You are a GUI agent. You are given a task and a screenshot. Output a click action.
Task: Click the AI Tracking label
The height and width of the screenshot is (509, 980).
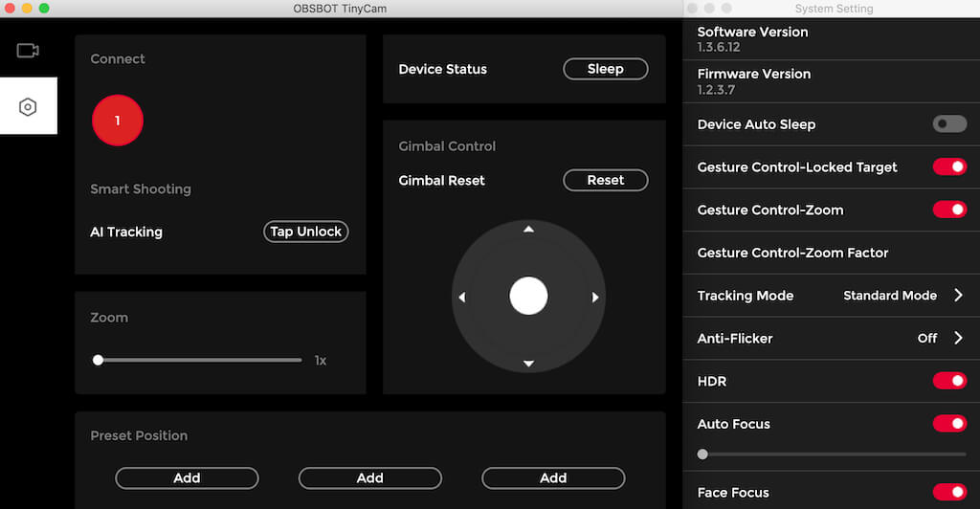pyautogui.click(x=126, y=232)
